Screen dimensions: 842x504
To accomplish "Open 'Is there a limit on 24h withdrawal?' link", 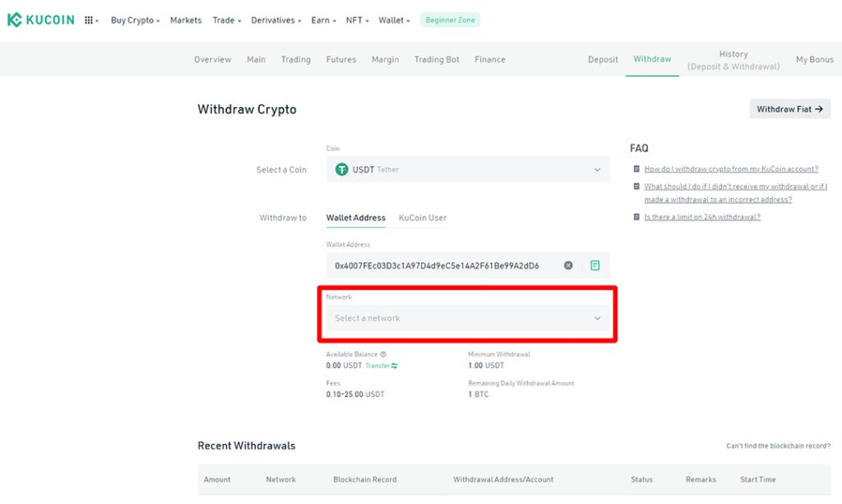I will coord(702,217).
